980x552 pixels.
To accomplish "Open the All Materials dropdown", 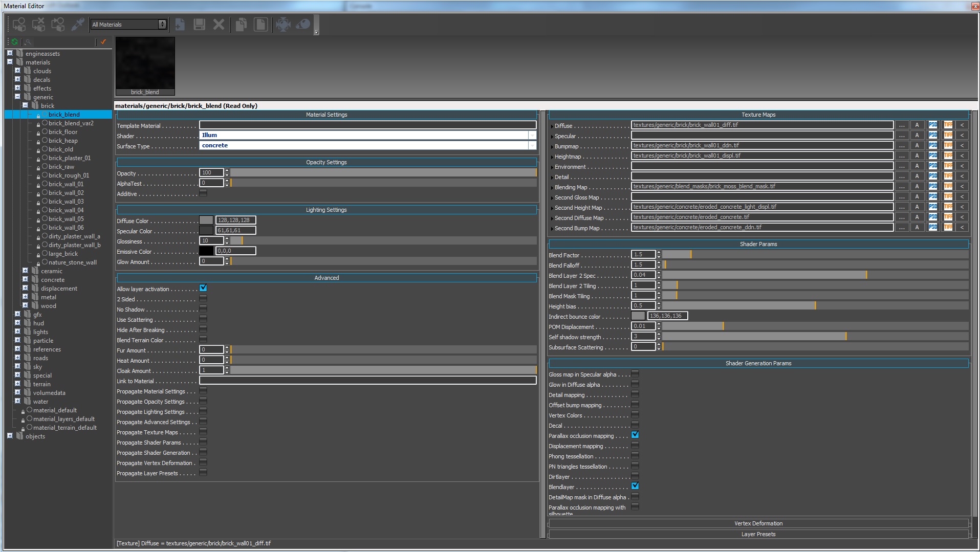I will coord(162,24).
